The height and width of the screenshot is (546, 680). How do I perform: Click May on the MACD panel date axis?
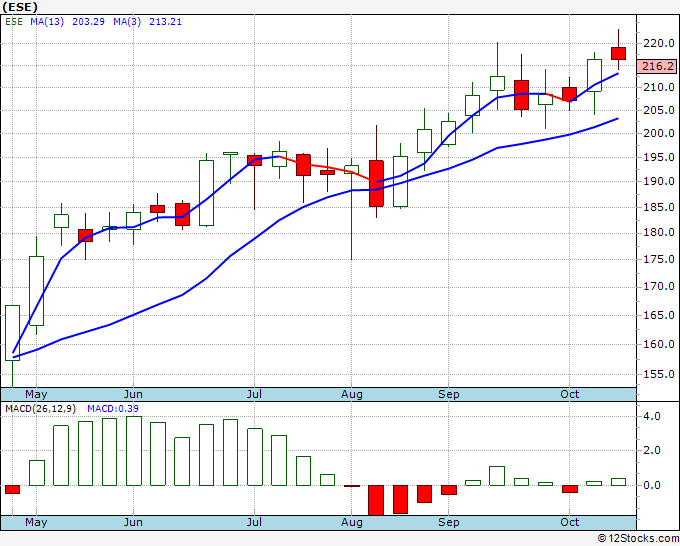(x=36, y=522)
